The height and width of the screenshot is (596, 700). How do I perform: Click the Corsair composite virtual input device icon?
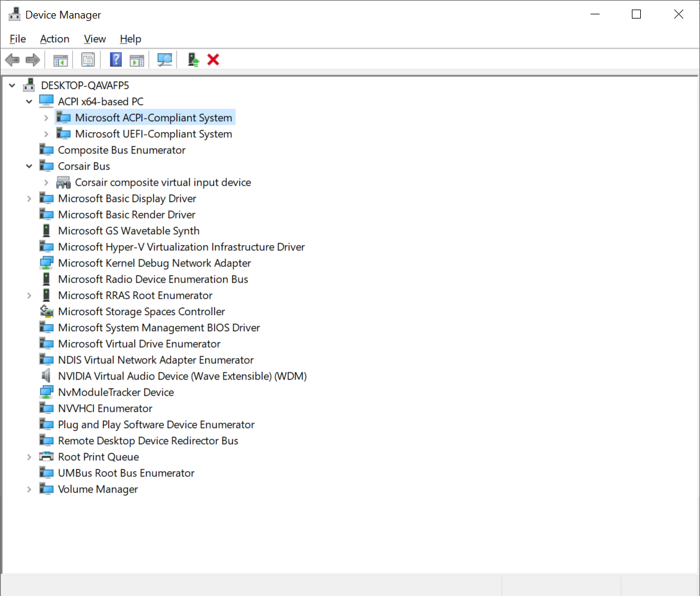click(63, 182)
